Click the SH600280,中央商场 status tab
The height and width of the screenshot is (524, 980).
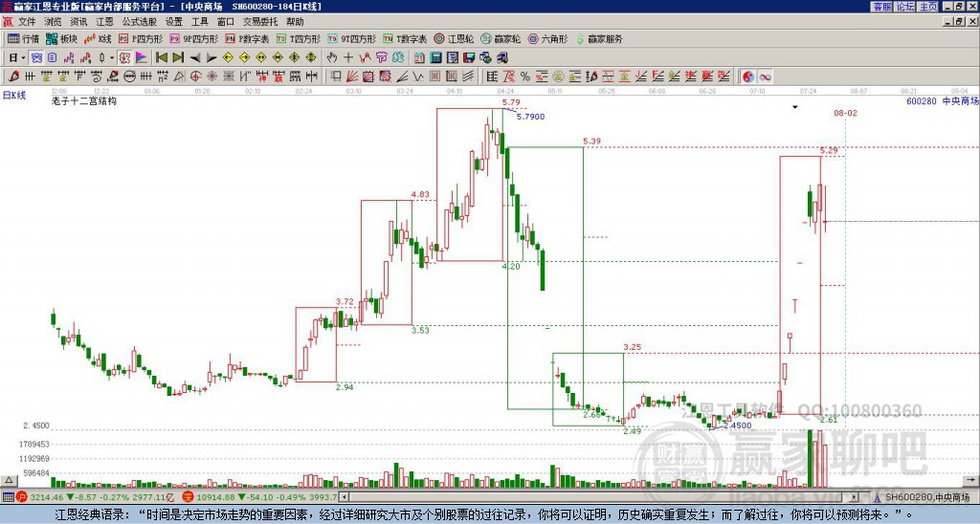924,497
